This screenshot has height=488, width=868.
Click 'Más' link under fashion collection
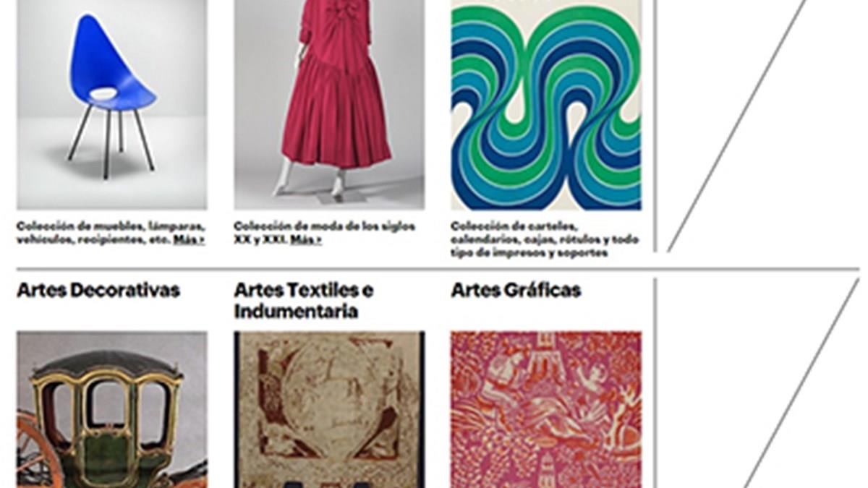click(306, 240)
